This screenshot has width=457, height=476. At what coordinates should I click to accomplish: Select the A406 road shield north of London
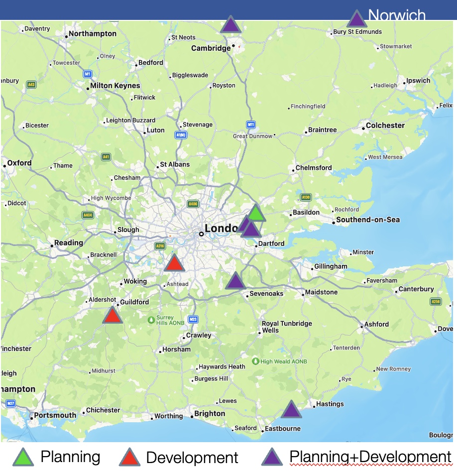[x=193, y=204]
